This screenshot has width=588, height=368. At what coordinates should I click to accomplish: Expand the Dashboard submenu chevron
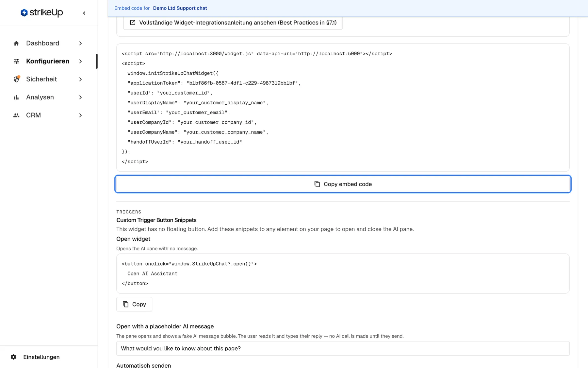click(80, 43)
